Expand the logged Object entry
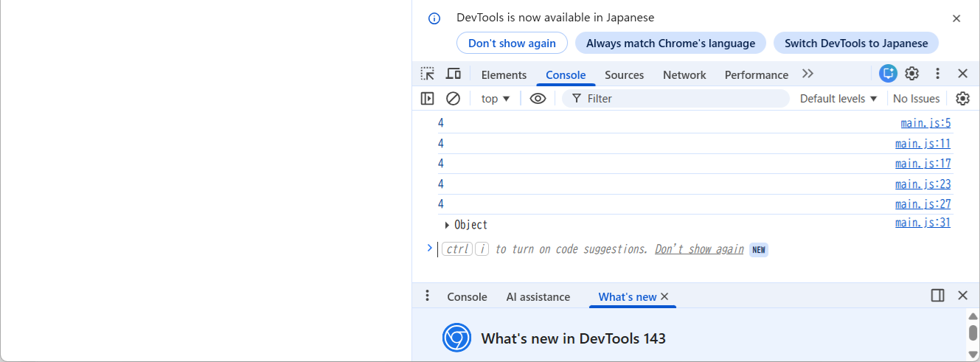 click(x=447, y=225)
